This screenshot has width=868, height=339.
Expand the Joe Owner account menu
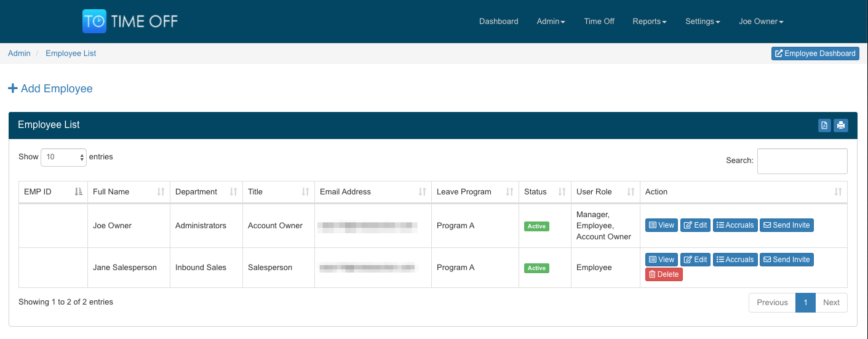[x=761, y=22]
